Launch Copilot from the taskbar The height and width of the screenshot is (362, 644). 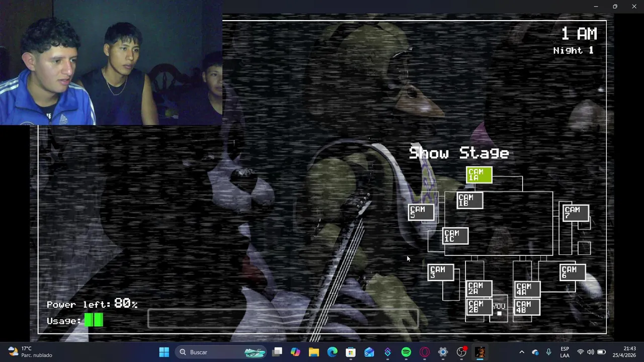[295, 352]
